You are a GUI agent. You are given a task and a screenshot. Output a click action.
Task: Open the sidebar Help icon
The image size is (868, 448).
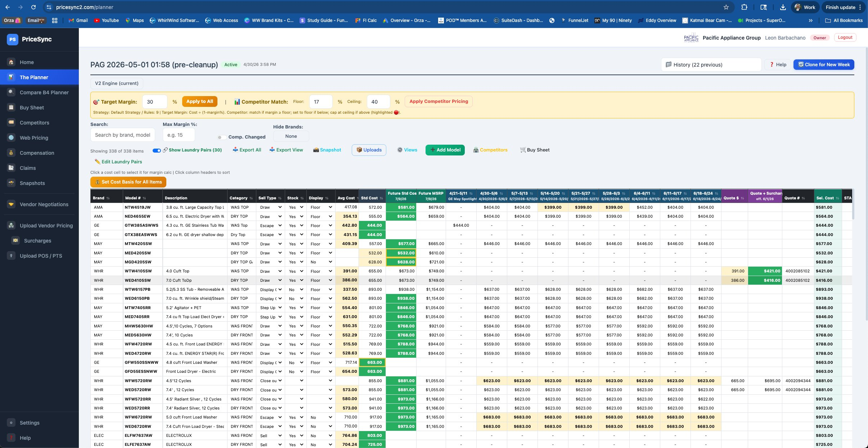click(11, 438)
